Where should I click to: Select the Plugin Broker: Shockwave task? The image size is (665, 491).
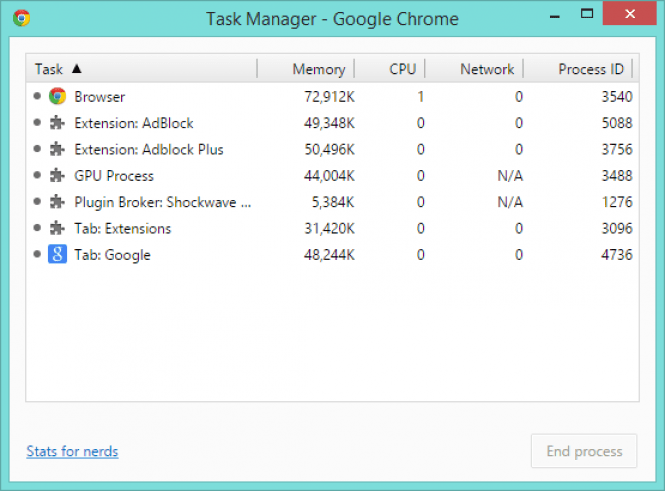[332, 202]
